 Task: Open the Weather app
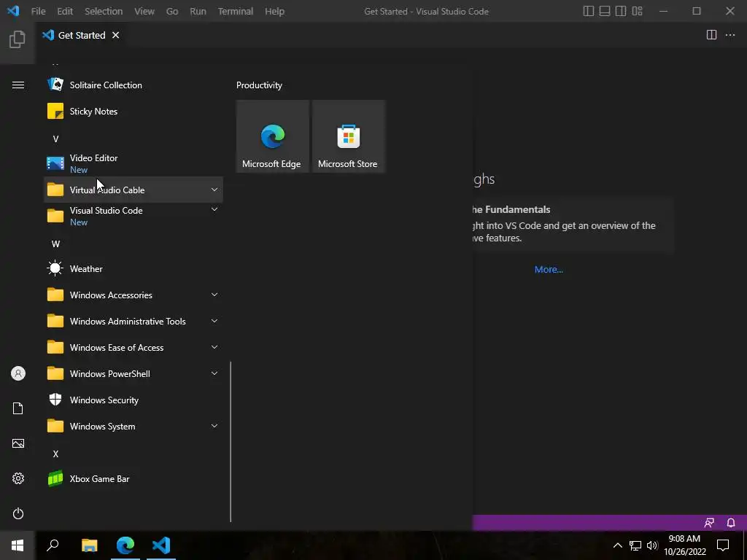tap(133, 268)
